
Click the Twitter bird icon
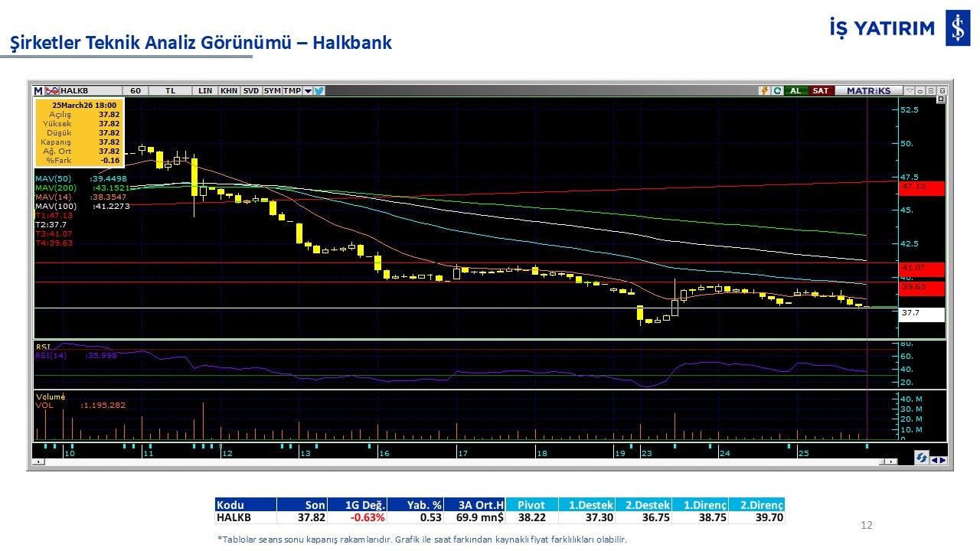point(319,90)
